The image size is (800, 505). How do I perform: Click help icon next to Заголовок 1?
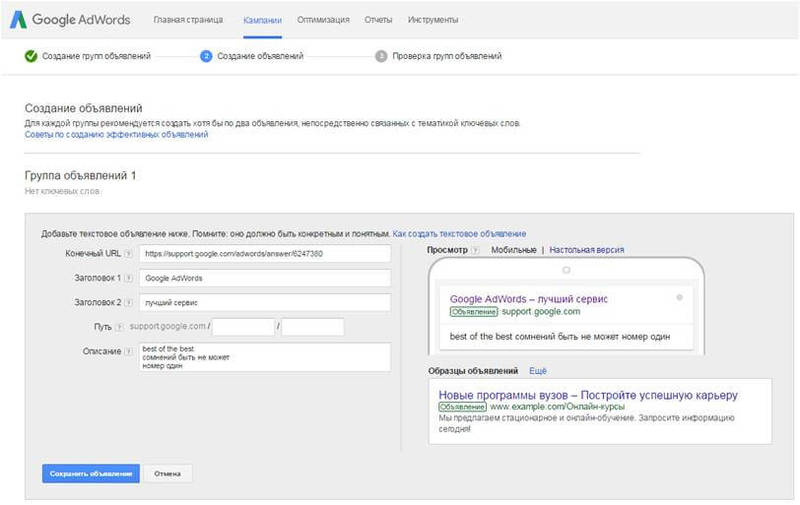point(127,278)
